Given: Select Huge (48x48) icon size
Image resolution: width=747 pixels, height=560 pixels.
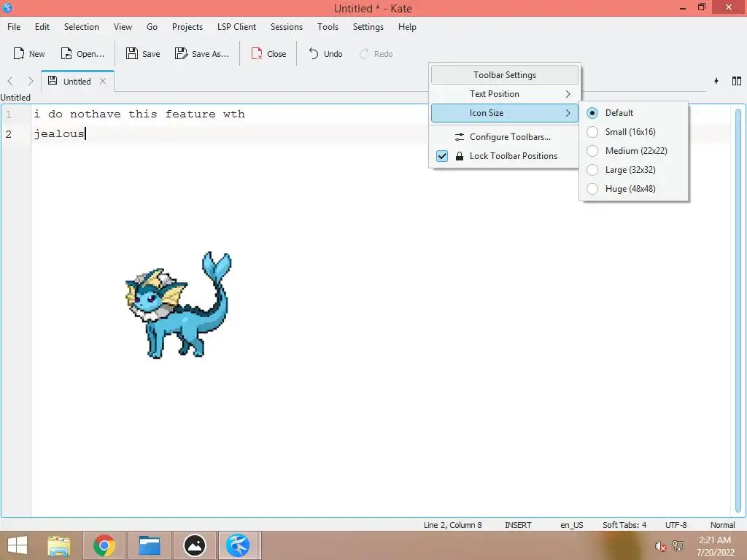Looking at the screenshot, I should tap(592, 189).
